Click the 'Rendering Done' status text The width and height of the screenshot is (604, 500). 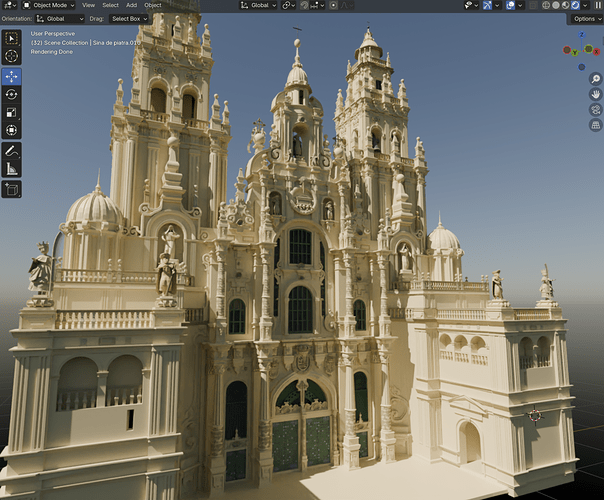(52, 52)
